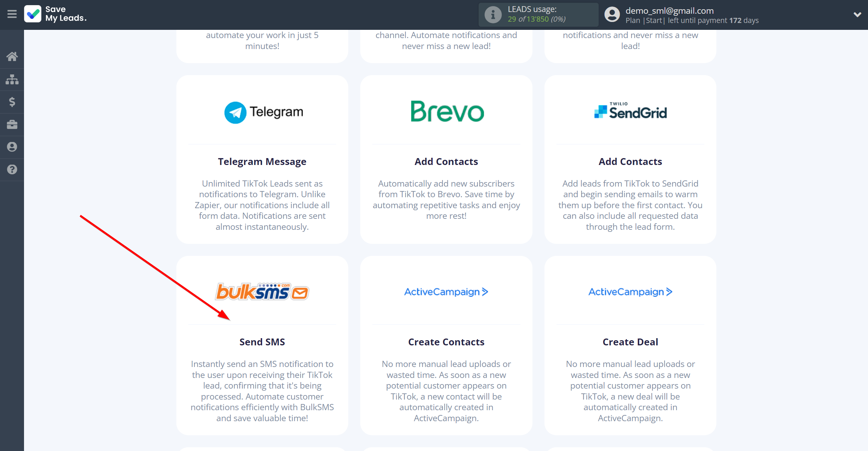Select ActiveCampaign logo above Create Contacts

click(x=446, y=292)
